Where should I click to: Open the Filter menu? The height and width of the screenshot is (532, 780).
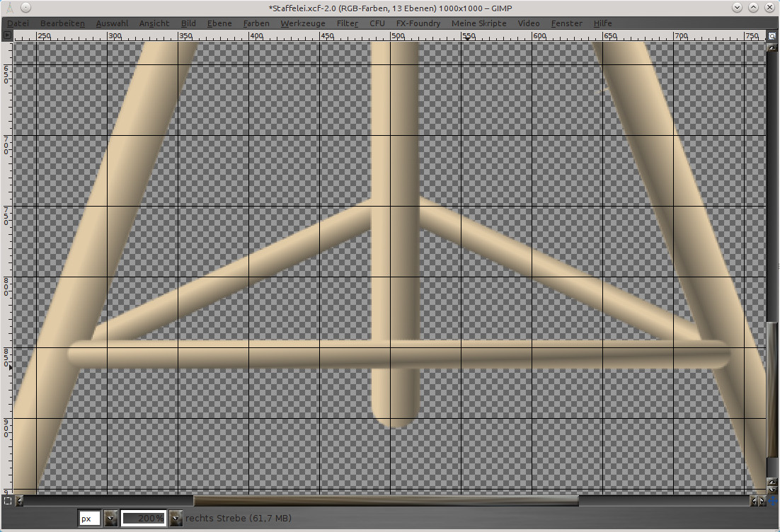[347, 23]
